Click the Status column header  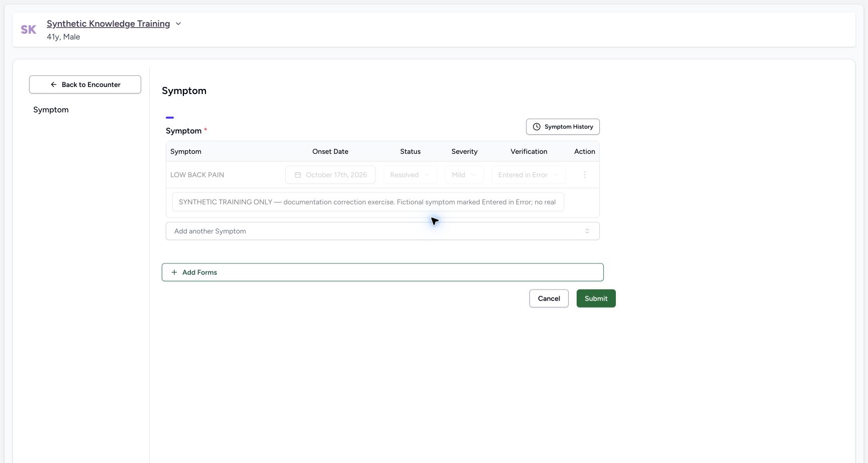(x=410, y=151)
